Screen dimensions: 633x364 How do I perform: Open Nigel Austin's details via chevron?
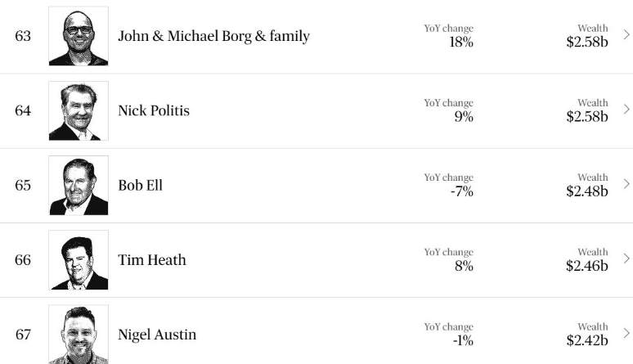pyautogui.click(x=626, y=333)
